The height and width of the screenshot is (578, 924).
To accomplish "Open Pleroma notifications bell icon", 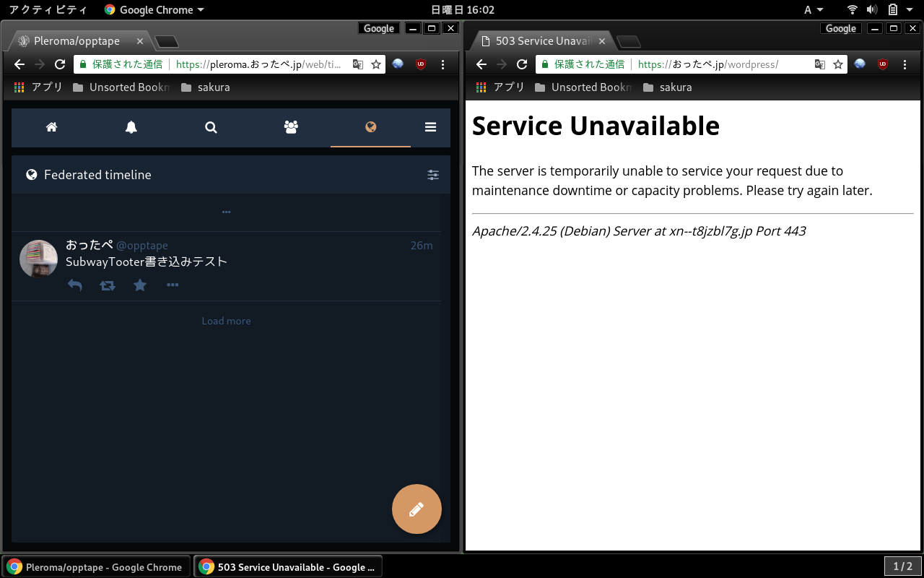I will 131,127.
